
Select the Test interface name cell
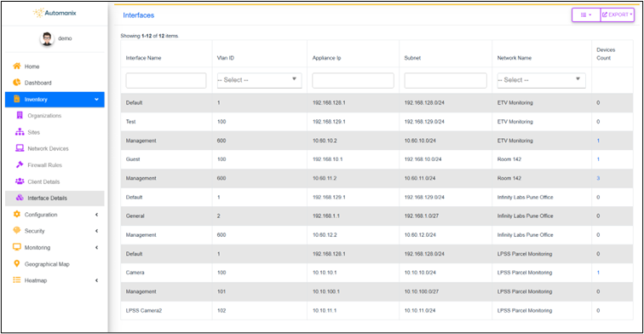[x=130, y=122]
